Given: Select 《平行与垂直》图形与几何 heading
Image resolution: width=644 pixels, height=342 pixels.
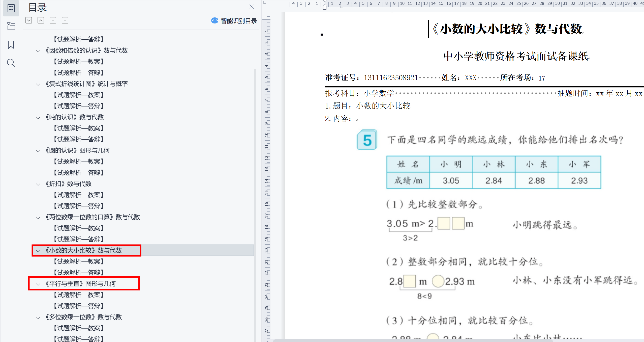Looking at the screenshot, I should click(80, 284).
